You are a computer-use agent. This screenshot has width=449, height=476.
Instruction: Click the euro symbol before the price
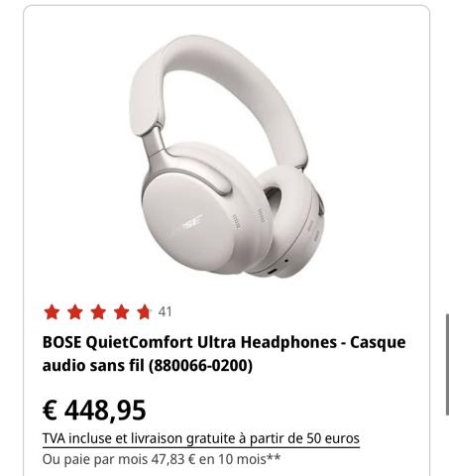50,411
